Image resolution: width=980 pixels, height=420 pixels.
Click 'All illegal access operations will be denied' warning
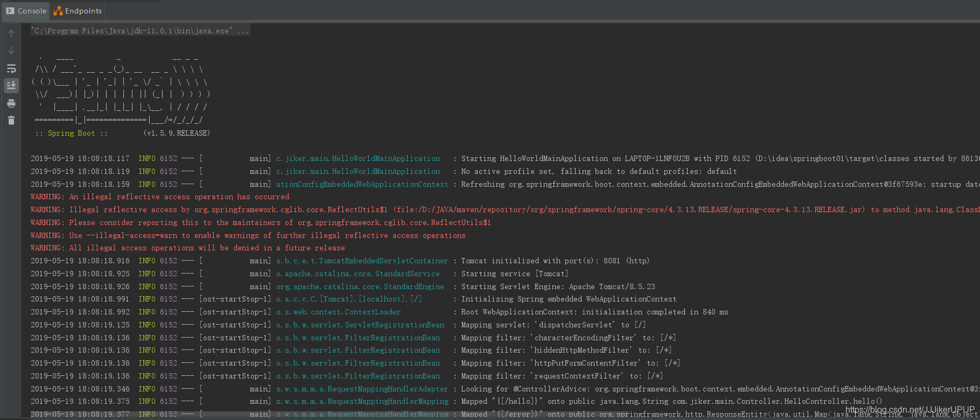(x=188, y=248)
